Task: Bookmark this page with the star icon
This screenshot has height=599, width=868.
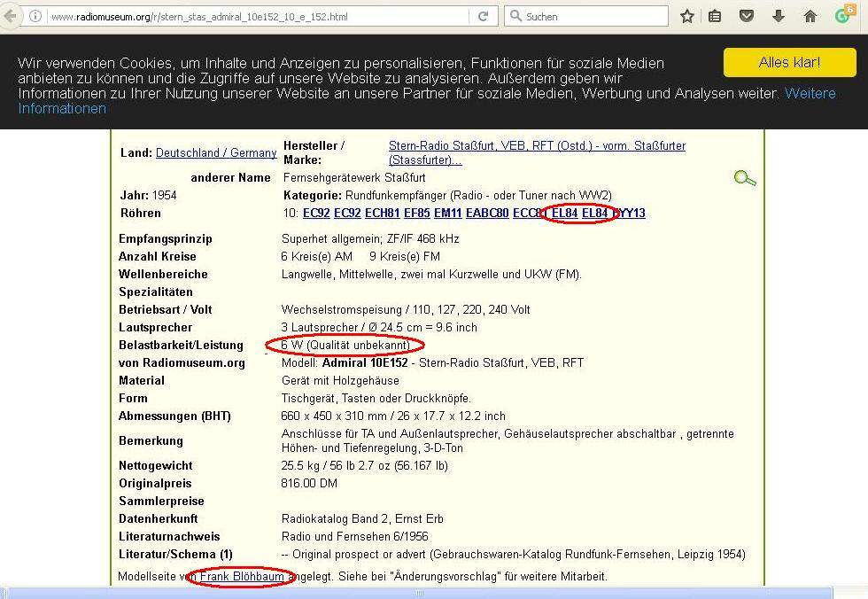Action: (687, 16)
